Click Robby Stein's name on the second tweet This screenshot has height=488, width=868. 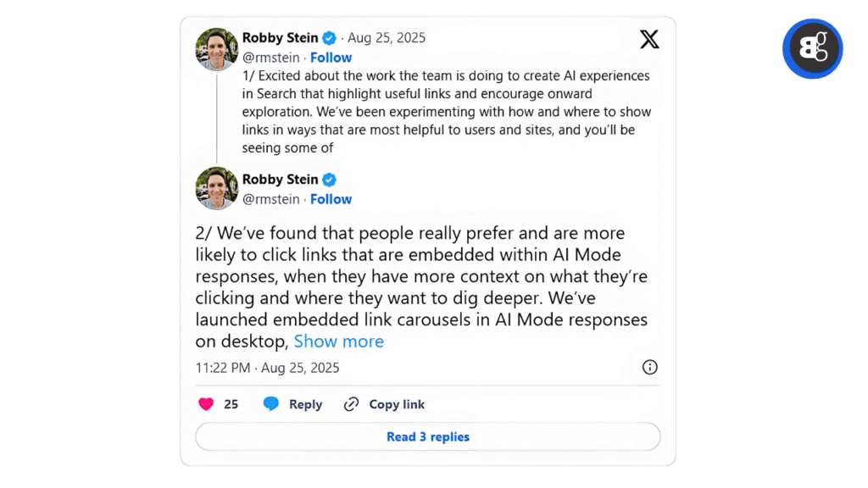tap(280, 179)
